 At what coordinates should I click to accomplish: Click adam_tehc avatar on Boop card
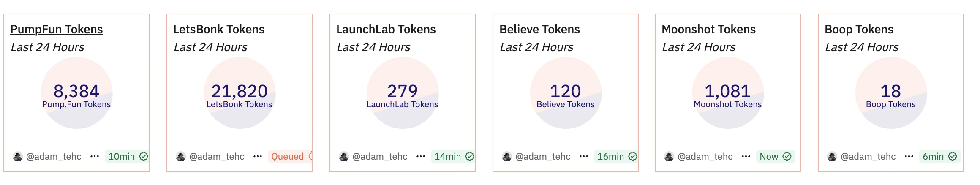click(x=832, y=157)
